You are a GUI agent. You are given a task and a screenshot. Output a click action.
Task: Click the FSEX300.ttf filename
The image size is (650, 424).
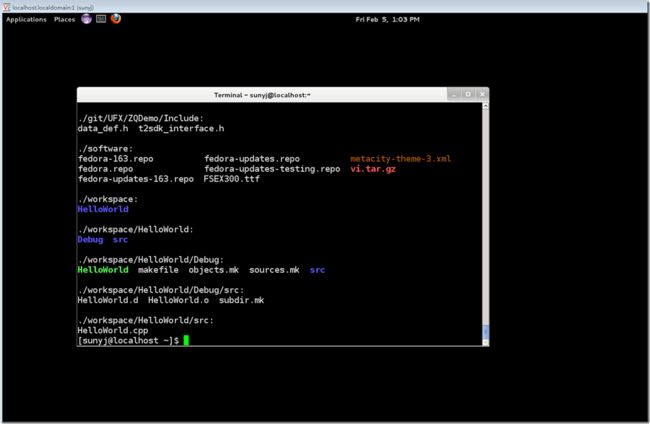point(232,179)
